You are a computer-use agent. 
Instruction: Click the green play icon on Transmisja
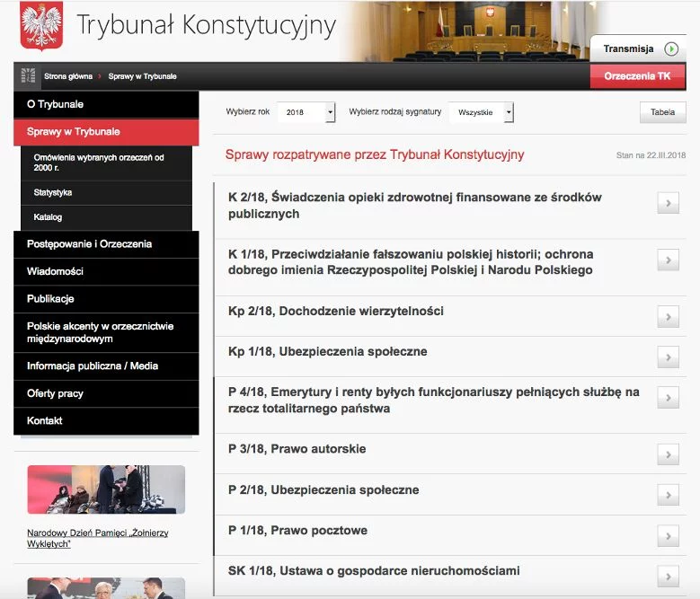coord(671,48)
